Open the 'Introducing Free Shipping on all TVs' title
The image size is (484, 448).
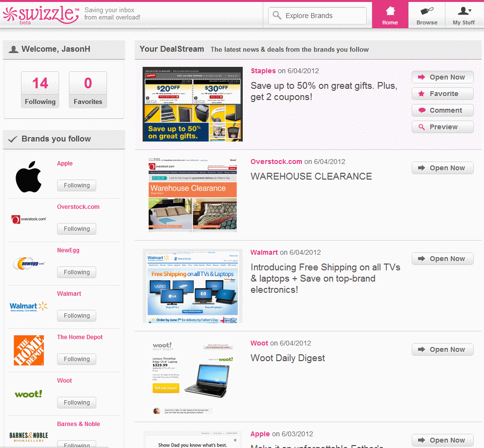[x=325, y=279]
